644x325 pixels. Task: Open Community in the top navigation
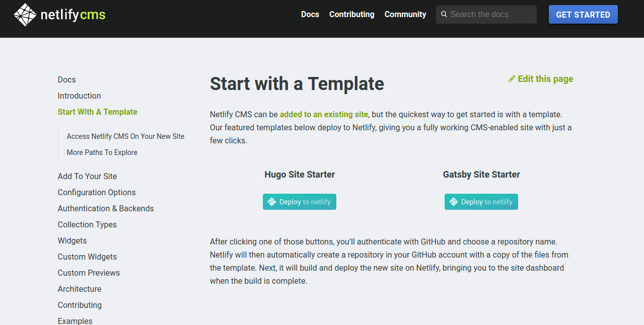(x=405, y=15)
